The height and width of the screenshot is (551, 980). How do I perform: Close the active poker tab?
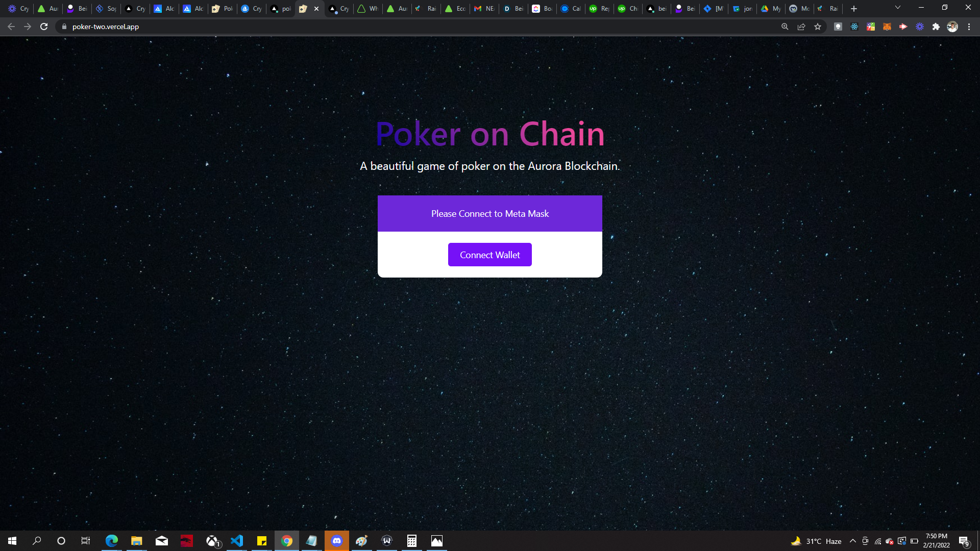point(316,9)
